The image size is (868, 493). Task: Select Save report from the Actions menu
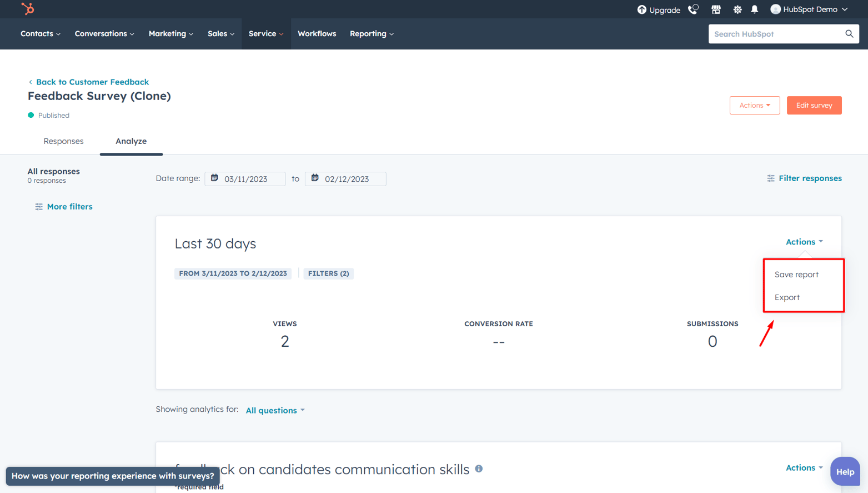tap(796, 274)
